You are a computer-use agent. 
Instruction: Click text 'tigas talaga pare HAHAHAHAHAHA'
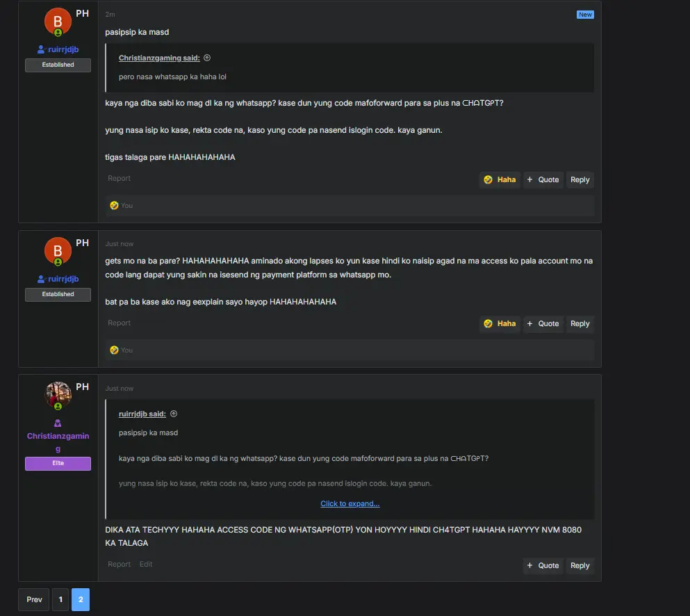tap(170, 157)
